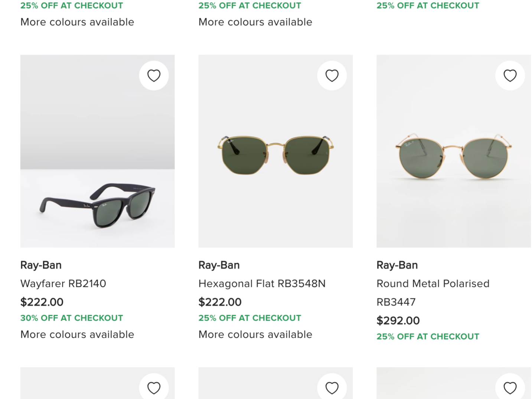This screenshot has width=532, height=399.
Task: Click Ray-Ban brand above Wayfarer RB2140
Action: point(41,265)
